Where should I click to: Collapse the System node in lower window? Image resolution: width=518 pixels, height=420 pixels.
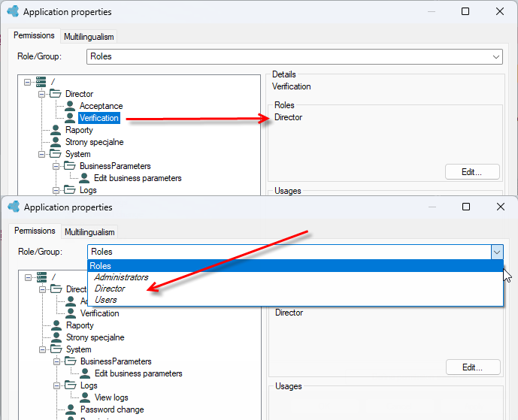[x=42, y=349]
